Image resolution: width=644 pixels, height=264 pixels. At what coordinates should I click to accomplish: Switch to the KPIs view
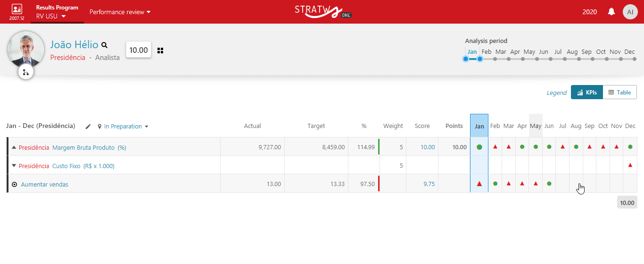click(x=587, y=92)
